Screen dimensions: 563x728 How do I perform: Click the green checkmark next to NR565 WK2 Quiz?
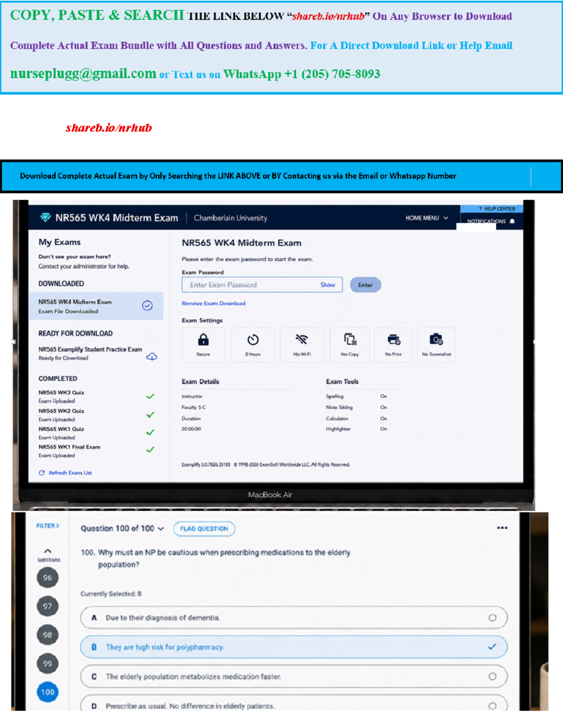pyautogui.click(x=150, y=415)
